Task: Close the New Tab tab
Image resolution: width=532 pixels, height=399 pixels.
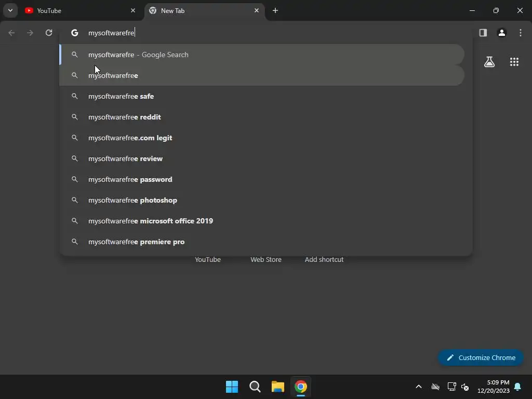Action: click(257, 10)
